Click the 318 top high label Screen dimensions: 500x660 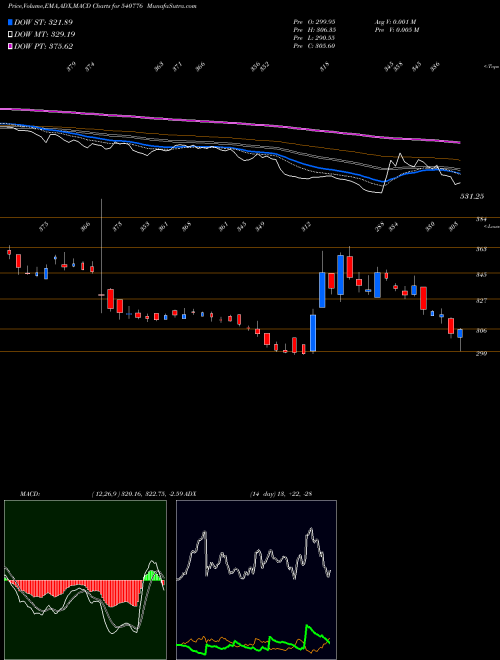pos(324,67)
